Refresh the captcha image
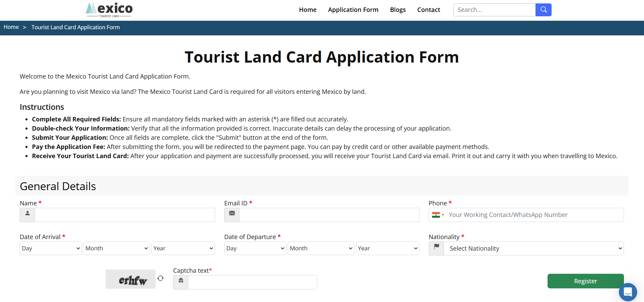Image resolution: width=644 pixels, height=302 pixels. 160,278
